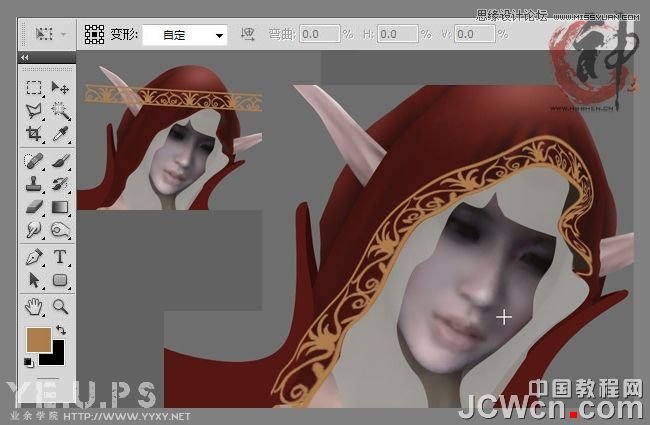Select the Gradient tool
Viewport: 650px width, 425px height.
tap(60, 206)
